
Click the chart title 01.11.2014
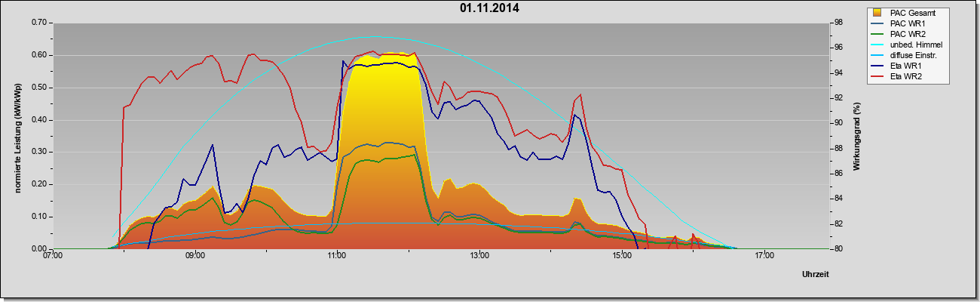[489, 8]
